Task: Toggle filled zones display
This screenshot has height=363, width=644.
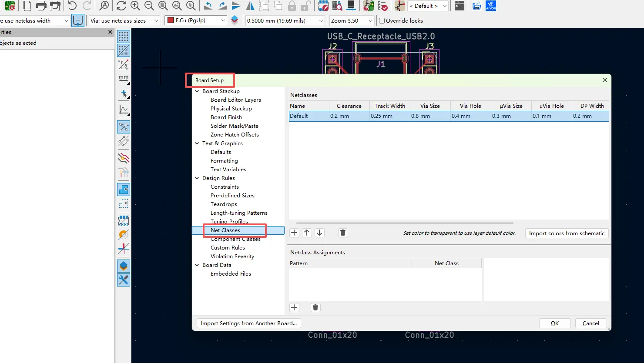Action: click(x=124, y=190)
